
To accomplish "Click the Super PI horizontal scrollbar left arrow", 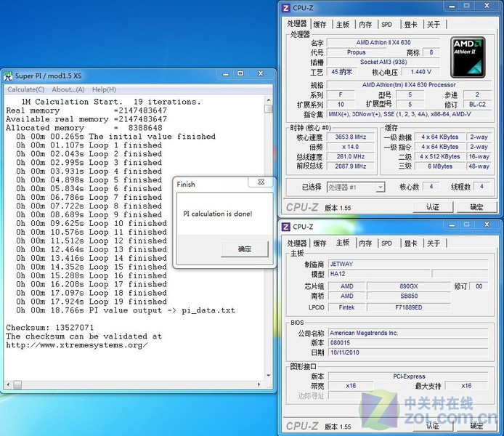I will (9, 384).
